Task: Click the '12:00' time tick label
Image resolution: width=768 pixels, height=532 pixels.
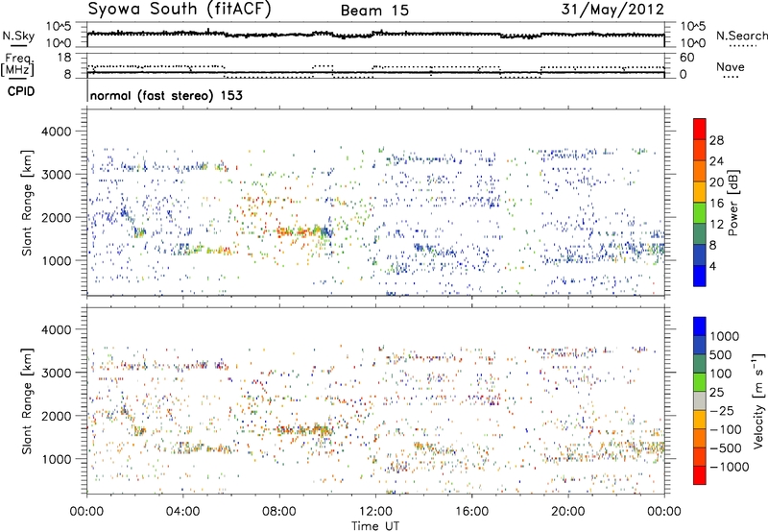Action: [375, 512]
